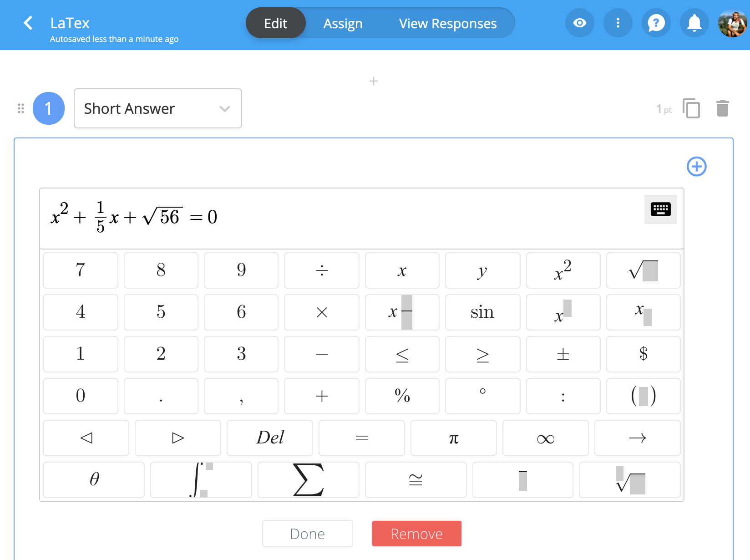The height and width of the screenshot is (560, 750).
Task: Insert square root symbol key
Action: coord(643,270)
